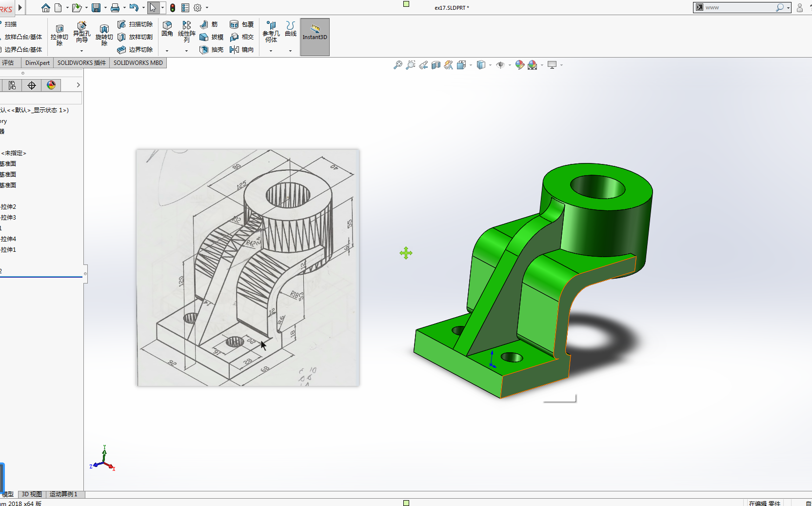Expand the Display Style dropdown
The image size is (812, 506).
pos(490,64)
